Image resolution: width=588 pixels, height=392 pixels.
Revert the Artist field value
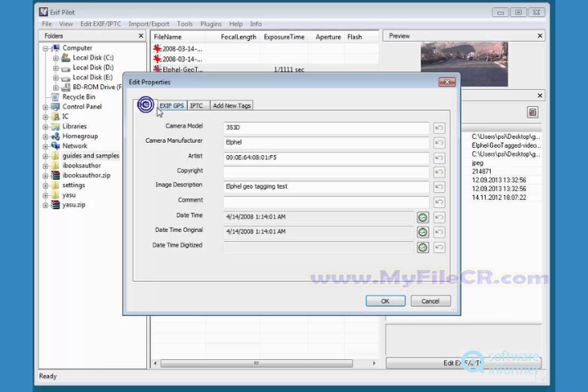click(x=439, y=158)
